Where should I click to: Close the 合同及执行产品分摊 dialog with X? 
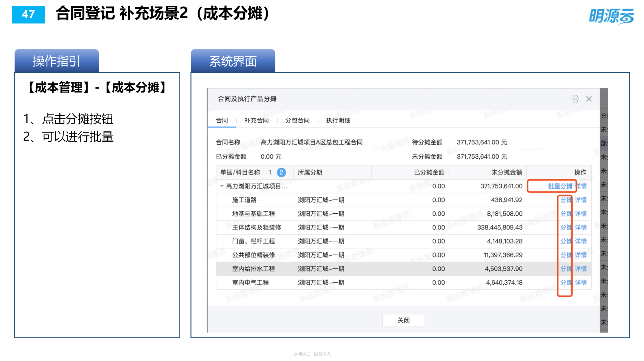tap(589, 99)
